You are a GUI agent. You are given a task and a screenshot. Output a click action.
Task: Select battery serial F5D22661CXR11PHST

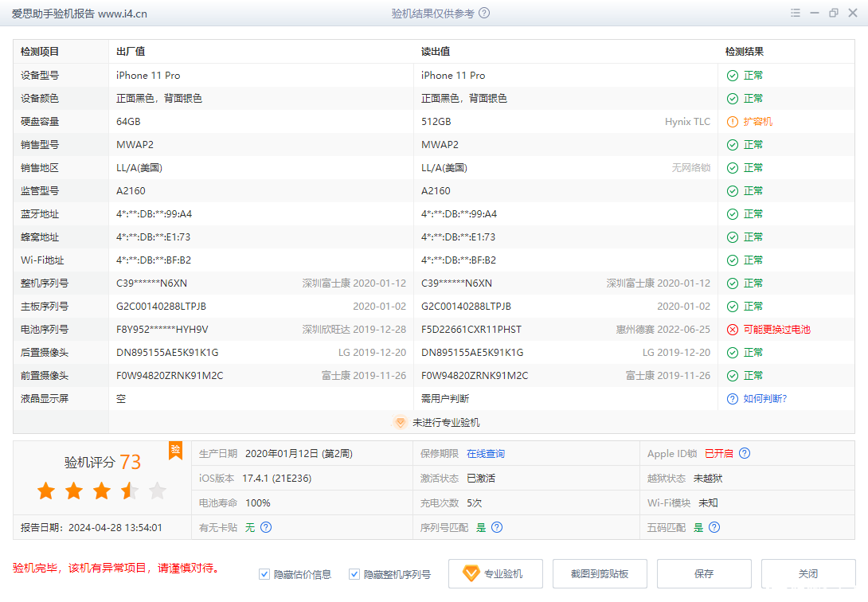(x=471, y=330)
